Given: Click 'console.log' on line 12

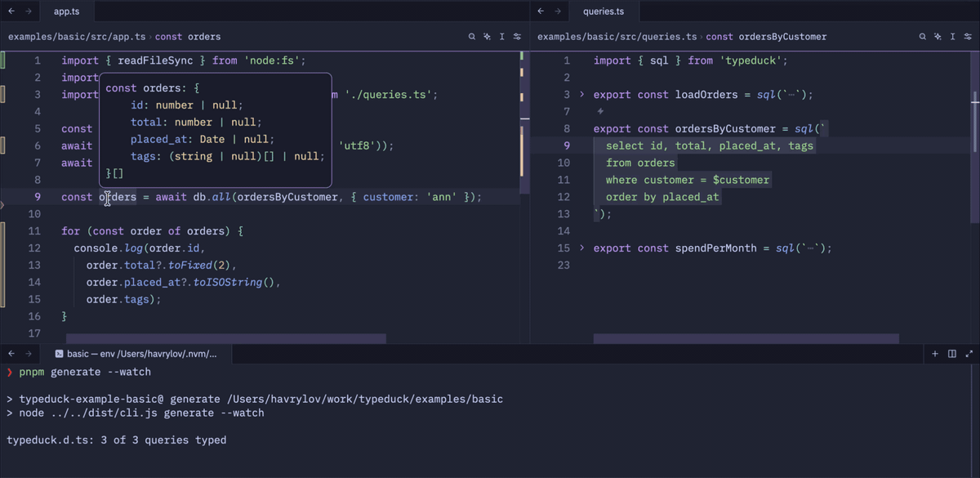Looking at the screenshot, I should click(108, 248).
